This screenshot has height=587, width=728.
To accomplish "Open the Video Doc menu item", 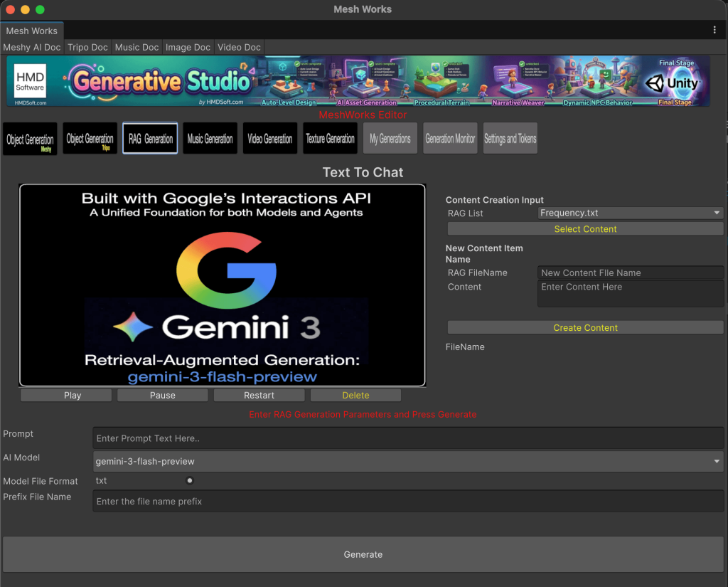I will coord(239,48).
